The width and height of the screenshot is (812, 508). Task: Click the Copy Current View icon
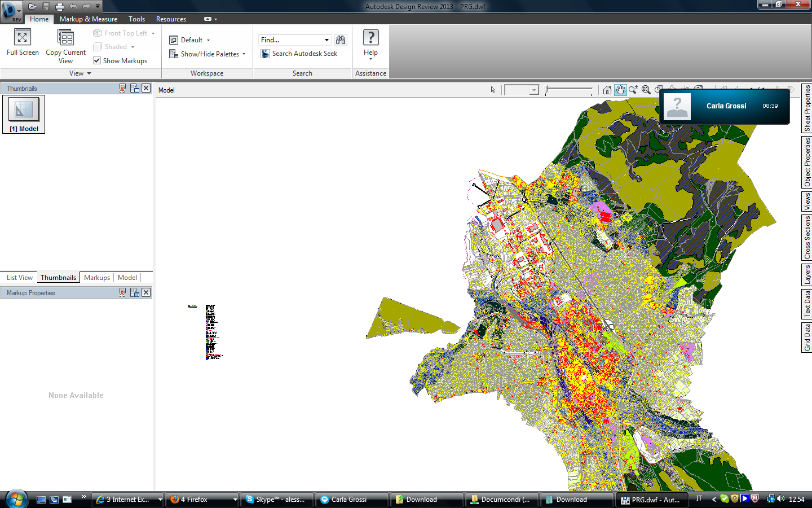pos(65,38)
